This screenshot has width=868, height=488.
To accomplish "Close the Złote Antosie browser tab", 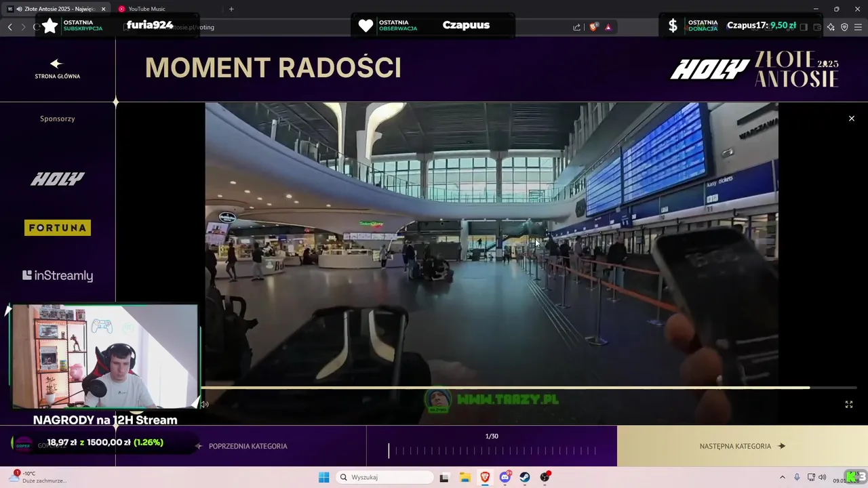I will (x=103, y=9).
